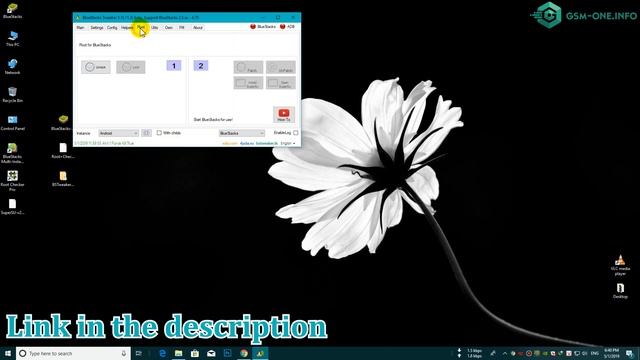Click the Install SuperSU button
Image resolution: width=640 pixels, height=360 pixels.
tap(248, 83)
